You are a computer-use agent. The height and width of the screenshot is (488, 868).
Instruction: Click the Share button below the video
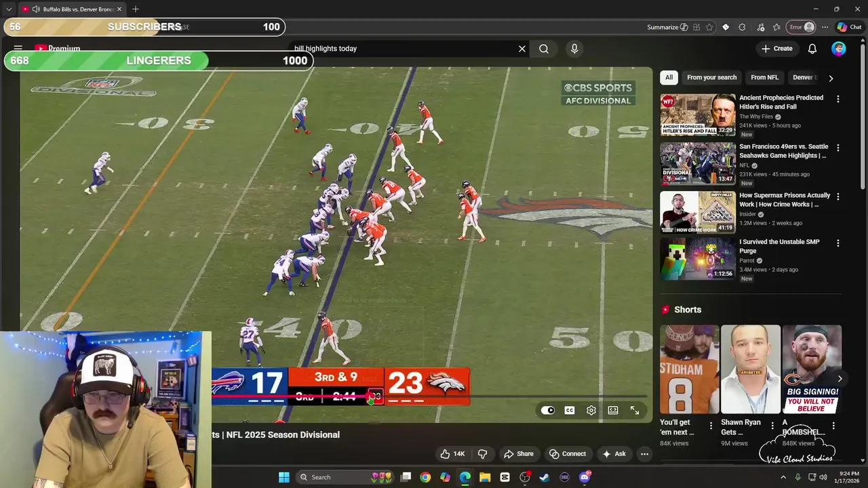coord(518,453)
